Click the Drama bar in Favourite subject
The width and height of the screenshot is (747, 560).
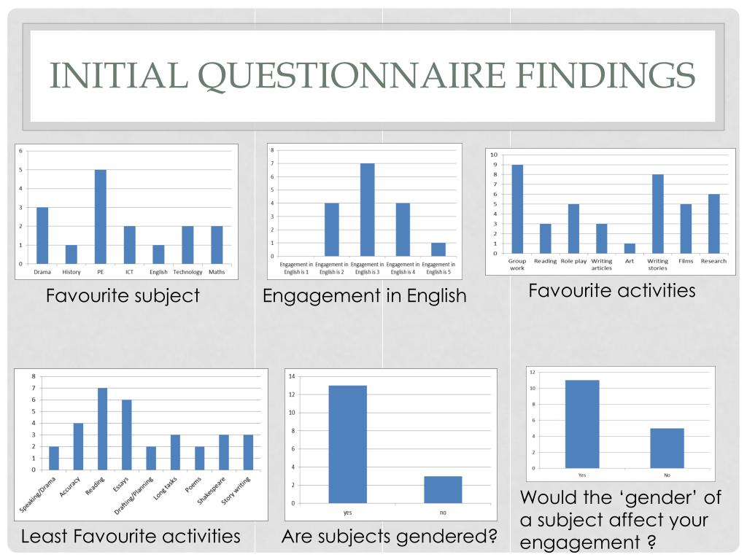pyautogui.click(x=42, y=236)
